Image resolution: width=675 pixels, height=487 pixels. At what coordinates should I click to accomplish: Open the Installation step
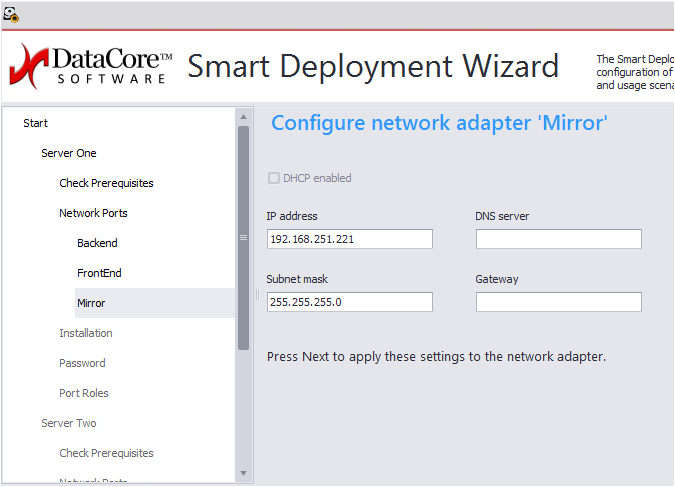(x=86, y=333)
